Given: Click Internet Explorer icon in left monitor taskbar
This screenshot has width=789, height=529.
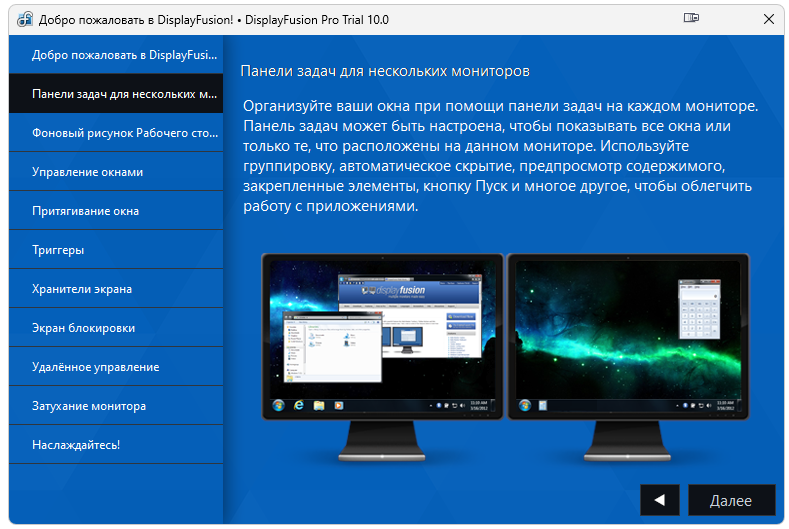Looking at the screenshot, I should (x=299, y=405).
